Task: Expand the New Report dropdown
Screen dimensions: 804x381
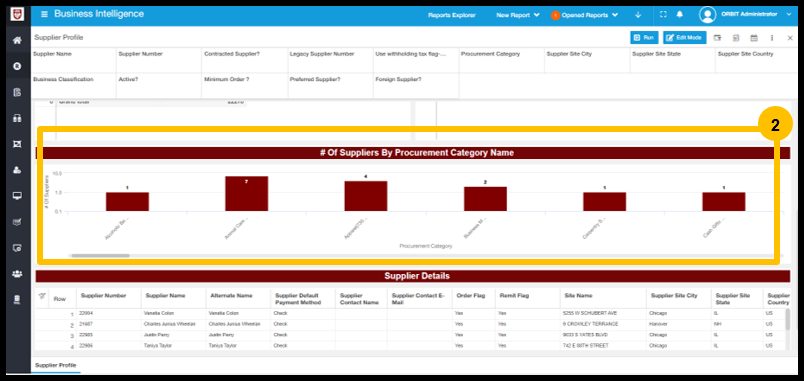Action: coord(518,15)
